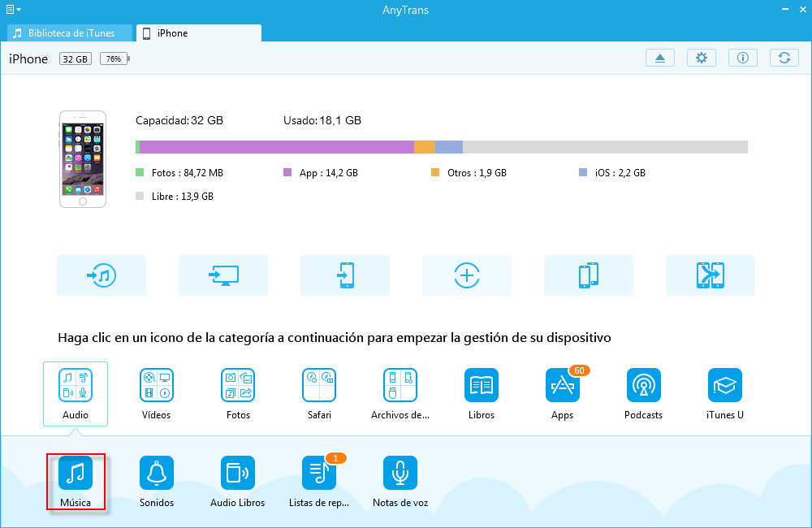
Task: Click the 'App : 14,2 GB' legend text
Action: coord(329,172)
